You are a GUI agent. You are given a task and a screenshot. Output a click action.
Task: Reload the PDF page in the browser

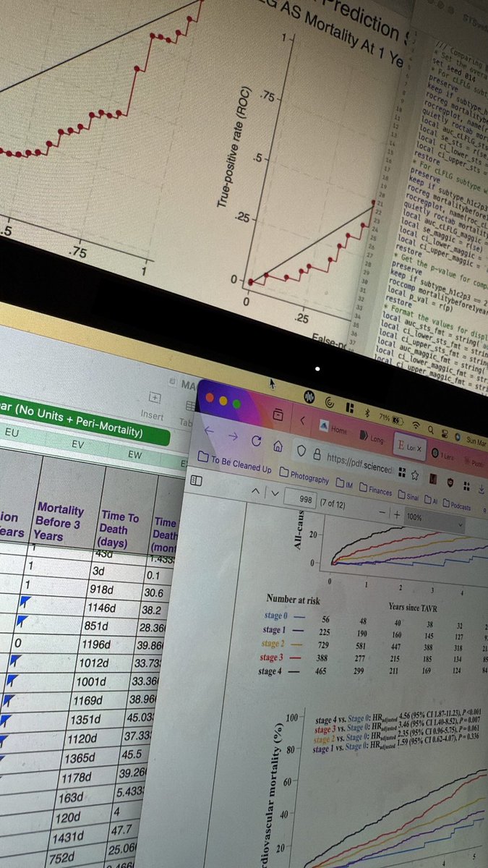(256, 439)
